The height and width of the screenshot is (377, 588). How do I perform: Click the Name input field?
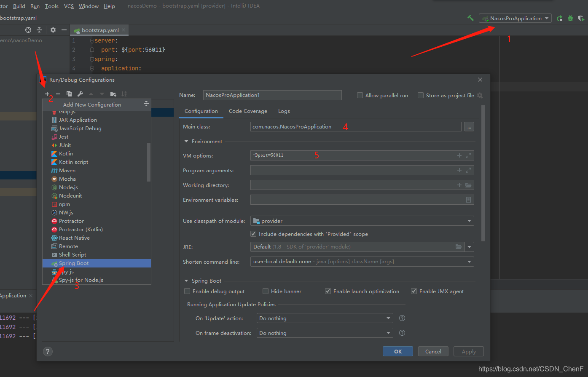[272, 95]
